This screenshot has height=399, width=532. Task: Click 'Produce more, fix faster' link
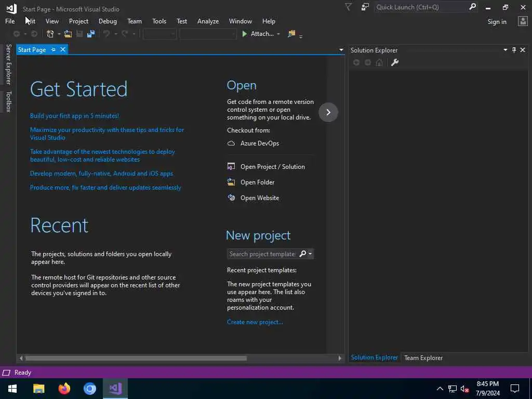pos(105,187)
